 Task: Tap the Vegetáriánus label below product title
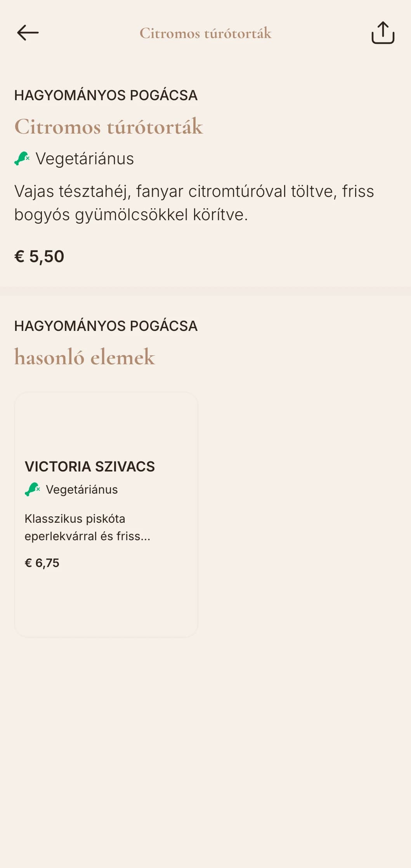[x=85, y=159]
